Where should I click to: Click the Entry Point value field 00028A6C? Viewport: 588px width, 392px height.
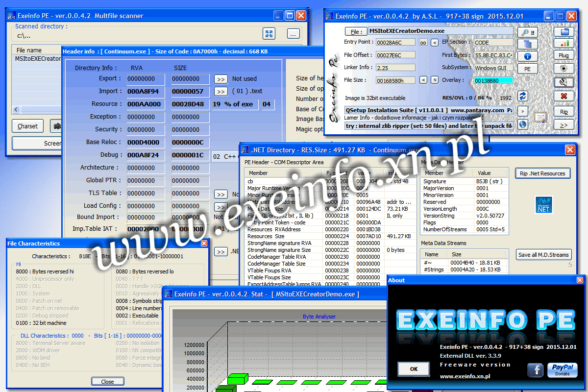pos(395,43)
